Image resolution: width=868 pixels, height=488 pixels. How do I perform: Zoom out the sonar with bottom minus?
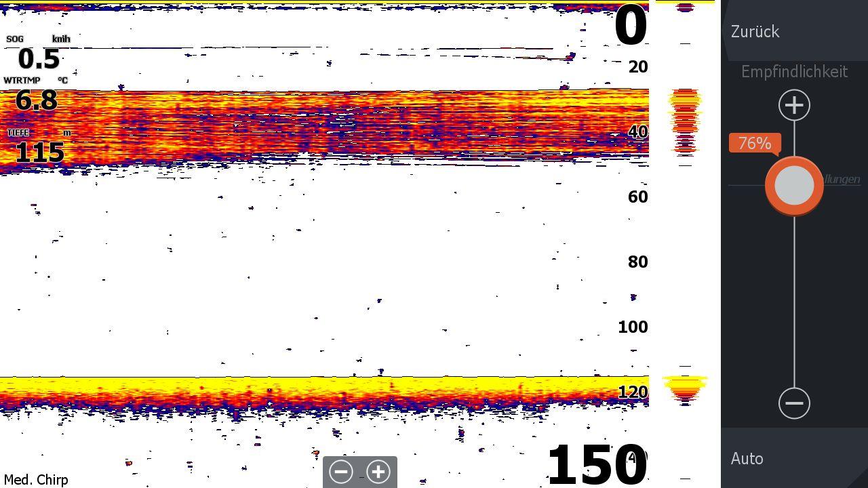(x=341, y=472)
